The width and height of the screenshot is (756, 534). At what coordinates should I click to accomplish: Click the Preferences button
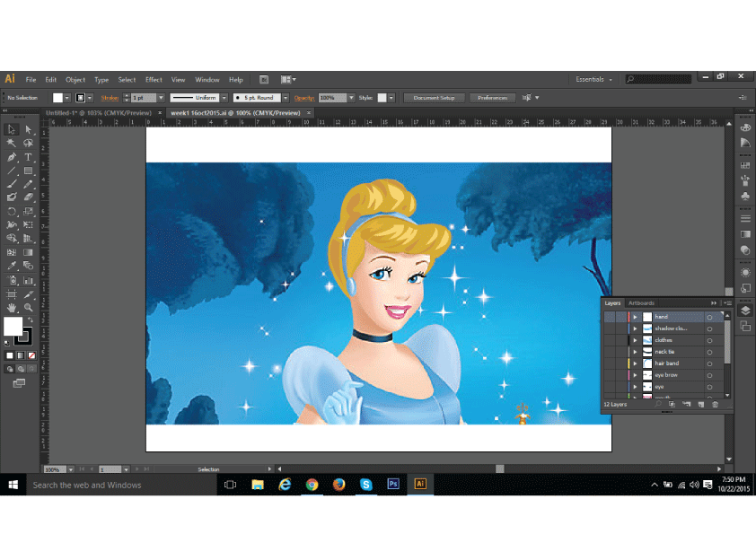tap(492, 98)
